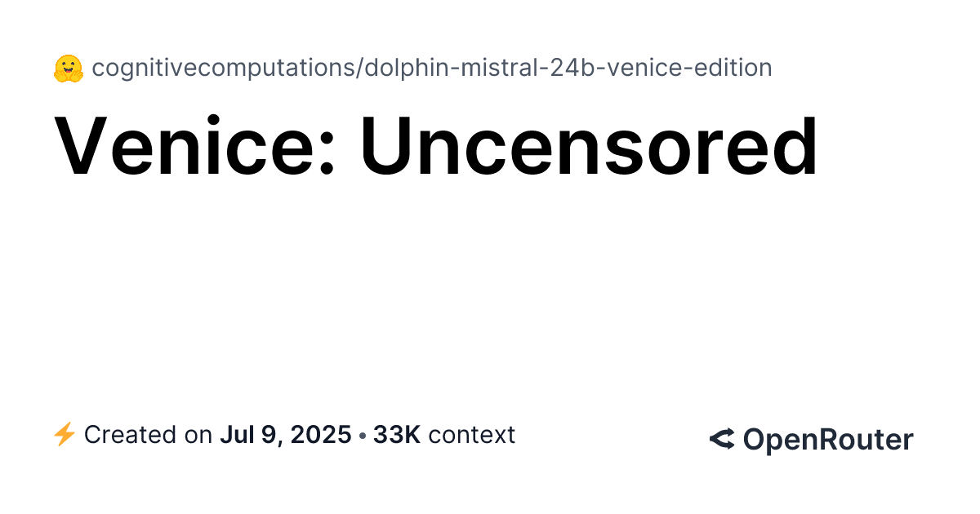Open the OpenRouter wordmark text
This screenshot has width=980, height=514.
pos(827,440)
